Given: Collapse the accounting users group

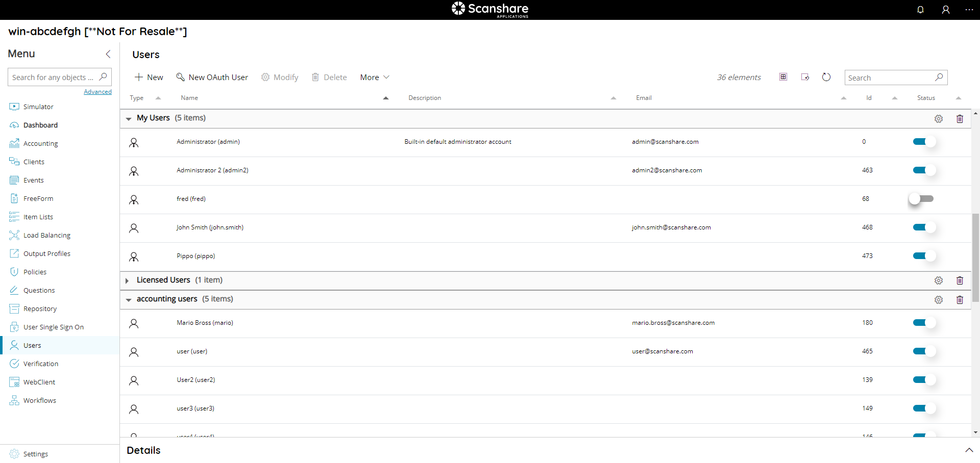Looking at the screenshot, I should [x=129, y=300].
